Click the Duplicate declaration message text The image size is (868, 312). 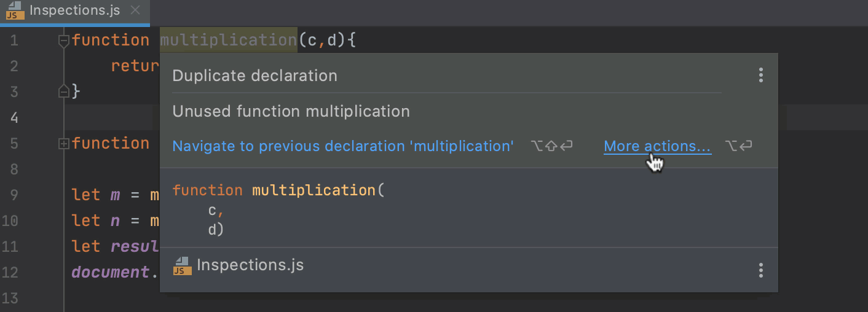[x=254, y=76]
